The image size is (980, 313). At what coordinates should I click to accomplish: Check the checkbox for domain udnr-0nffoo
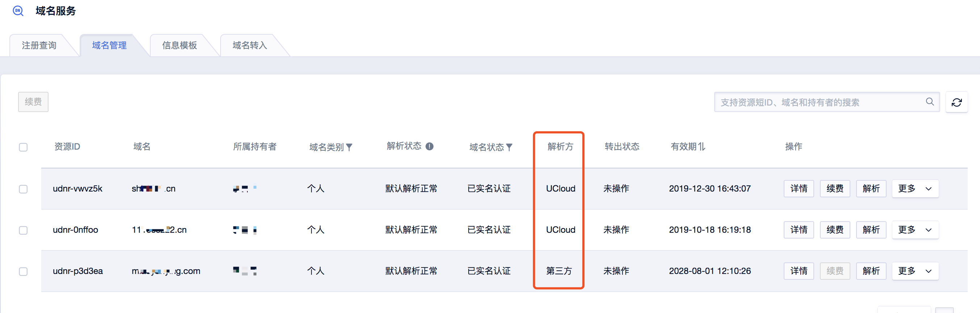(x=23, y=230)
